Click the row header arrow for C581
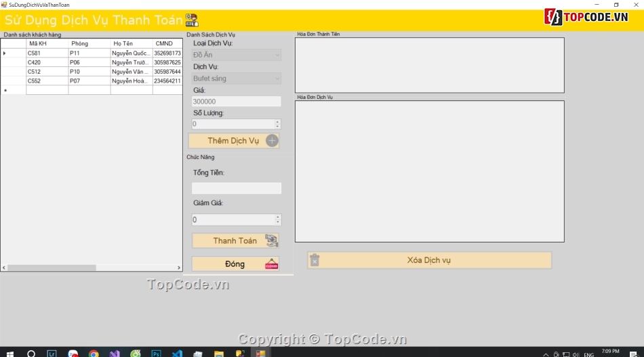This screenshot has width=644, height=357. tap(14, 53)
